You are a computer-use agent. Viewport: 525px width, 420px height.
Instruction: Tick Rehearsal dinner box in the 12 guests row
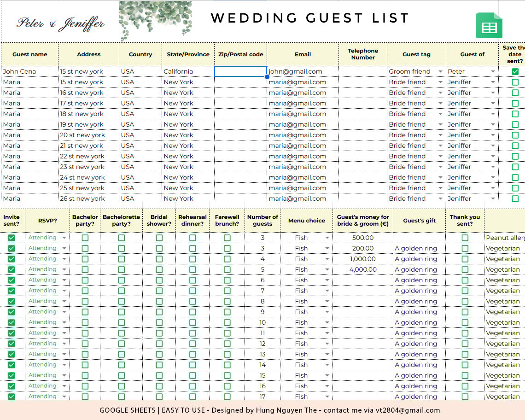(x=192, y=344)
